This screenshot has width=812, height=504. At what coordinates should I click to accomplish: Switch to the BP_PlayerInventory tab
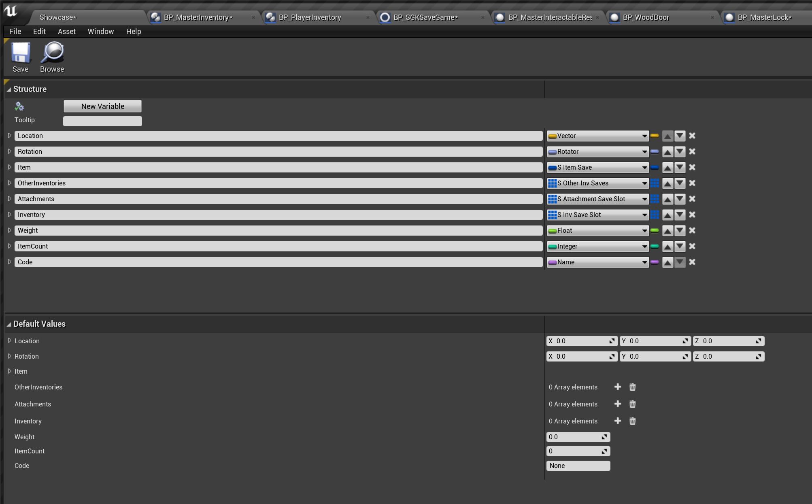(x=310, y=17)
